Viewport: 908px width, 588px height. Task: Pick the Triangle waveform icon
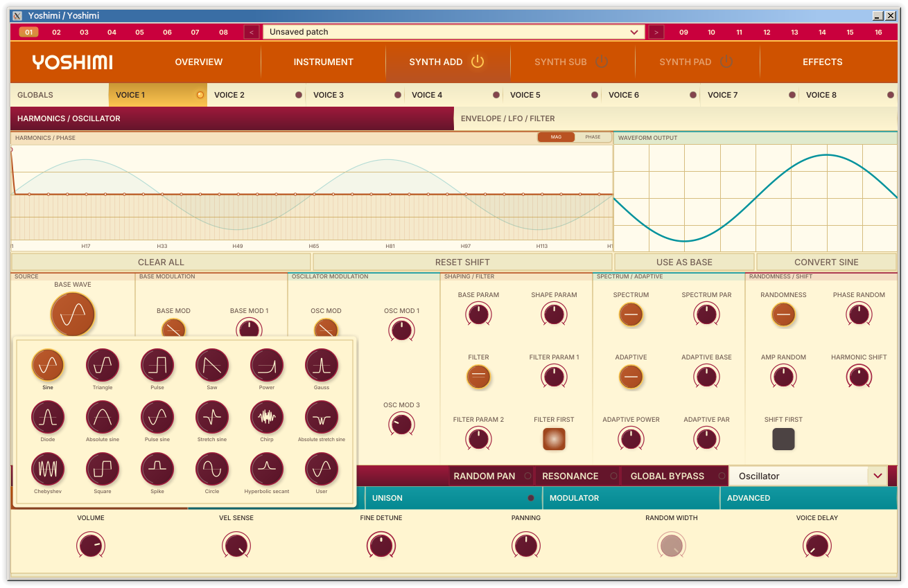[x=103, y=365]
